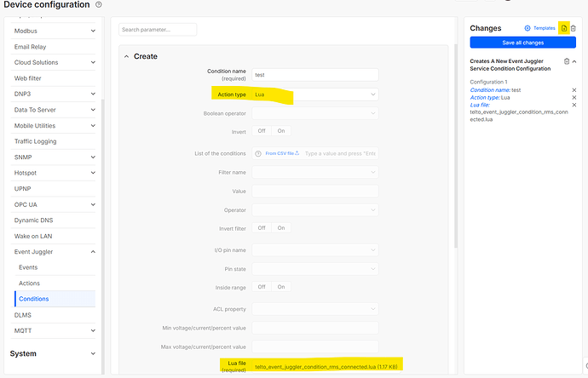Collapse the Create section
Viewport: 588px width, 378px height.
tap(127, 56)
